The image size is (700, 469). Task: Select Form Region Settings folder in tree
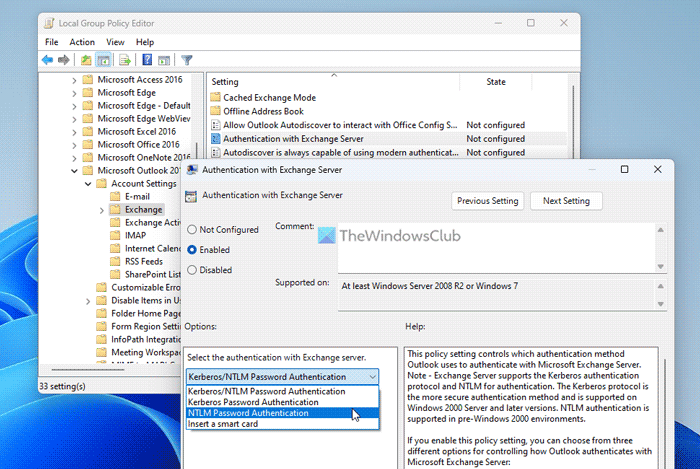click(139, 326)
